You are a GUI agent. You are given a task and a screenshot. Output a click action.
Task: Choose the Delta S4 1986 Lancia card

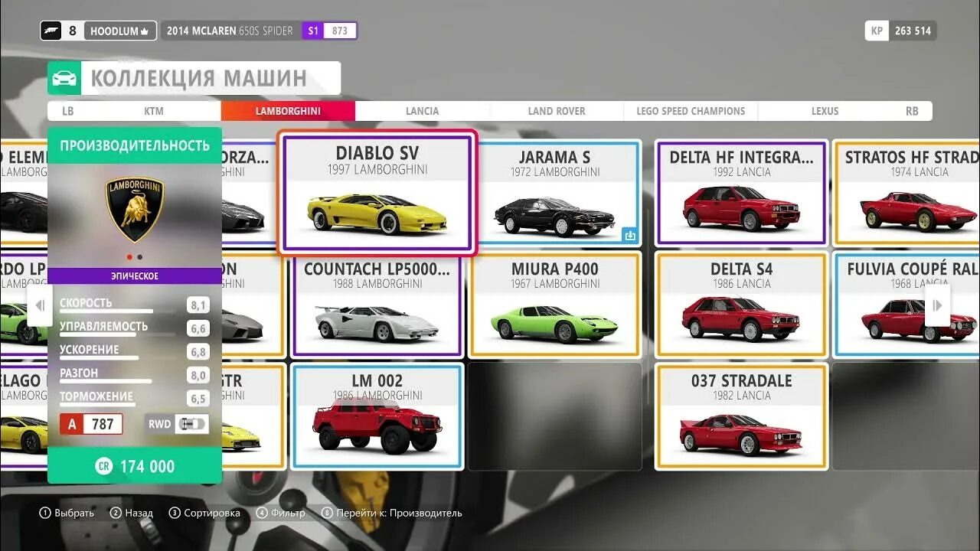coord(741,305)
